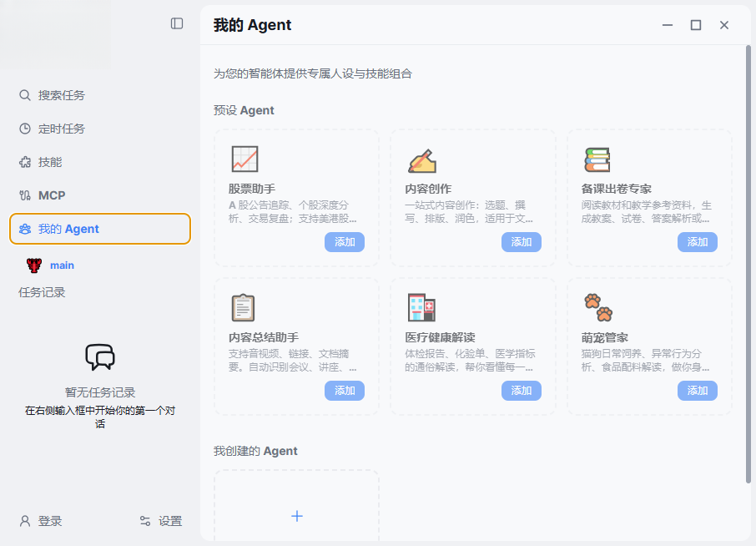The width and height of the screenshot is (756, 546).
Task: Toggle the sidebar collapse icon
Action: coord(177,23)
